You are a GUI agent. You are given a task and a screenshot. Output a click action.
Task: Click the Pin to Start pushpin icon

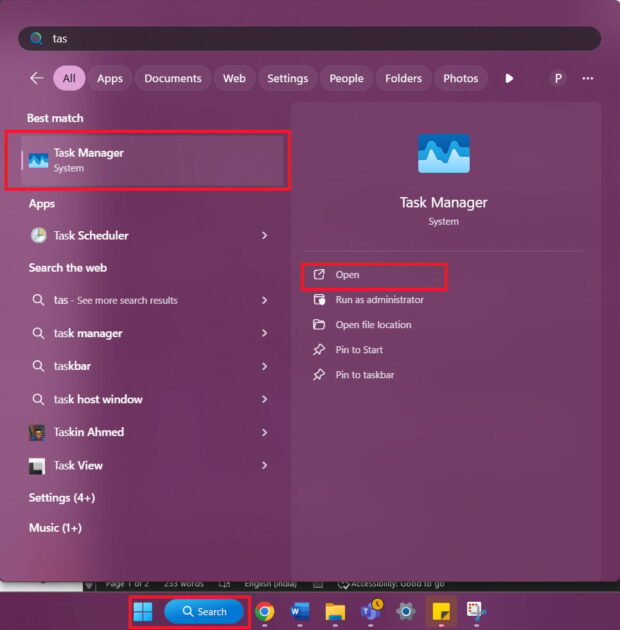coord(319,350)
